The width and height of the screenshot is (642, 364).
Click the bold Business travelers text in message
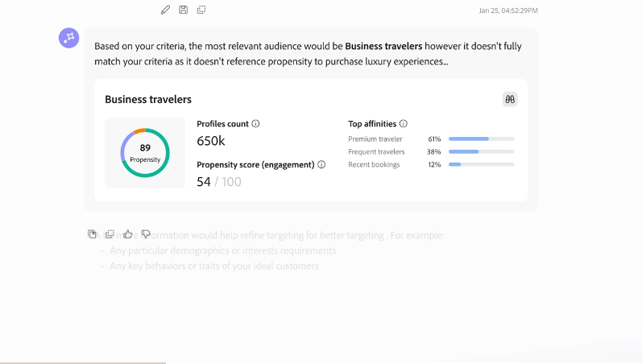[383, 46]
